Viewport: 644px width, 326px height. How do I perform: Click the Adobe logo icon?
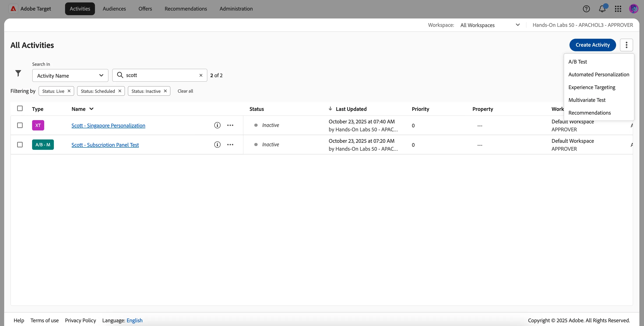(13, 9)
